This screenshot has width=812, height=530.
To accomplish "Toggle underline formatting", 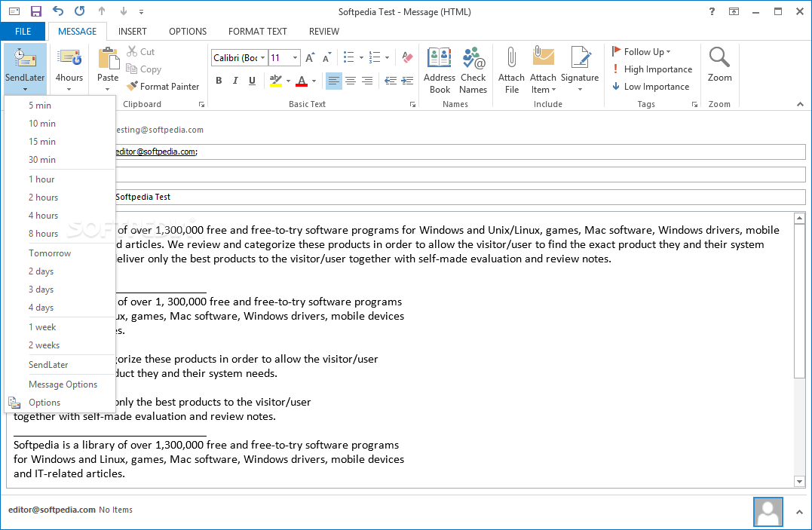I will point(253,81).
